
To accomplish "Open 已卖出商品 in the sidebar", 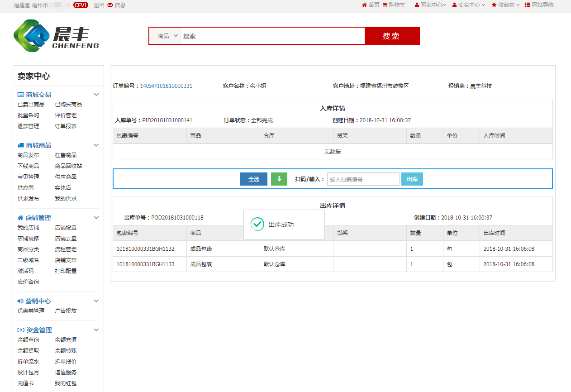I will pos(31,105).
